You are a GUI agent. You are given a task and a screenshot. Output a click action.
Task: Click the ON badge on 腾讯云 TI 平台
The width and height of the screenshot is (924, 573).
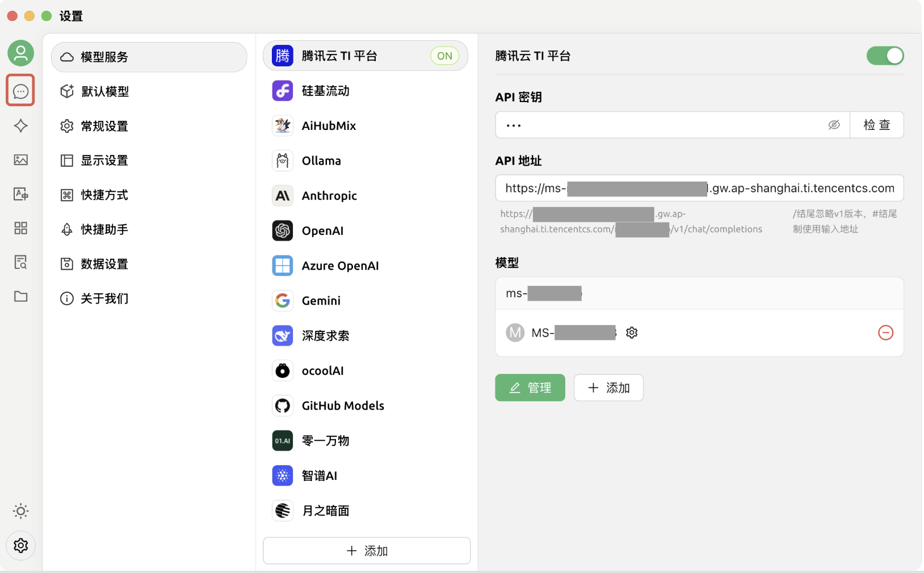pos(445,56)
